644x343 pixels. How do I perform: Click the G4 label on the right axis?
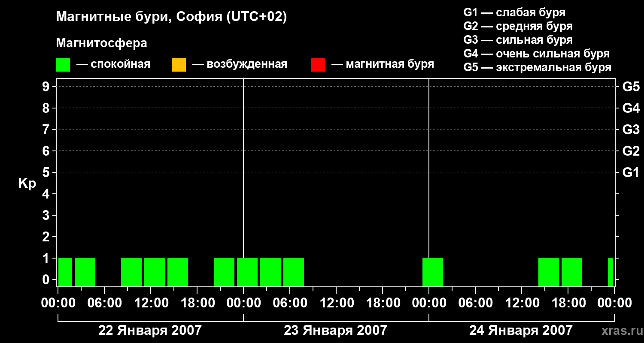point(631,108)
